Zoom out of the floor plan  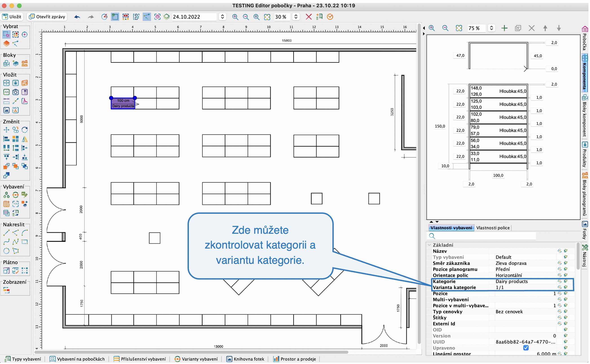(246, 17)
